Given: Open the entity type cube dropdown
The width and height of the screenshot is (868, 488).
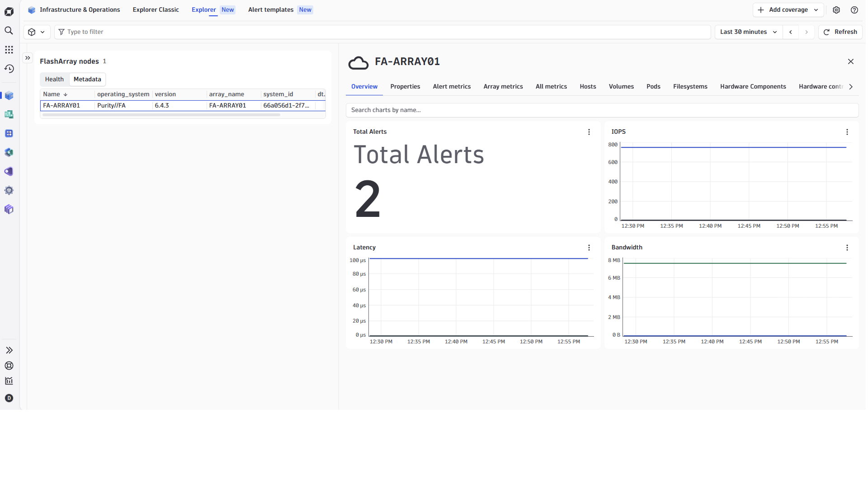Looking at the screenshot, I should click(37, 32).
